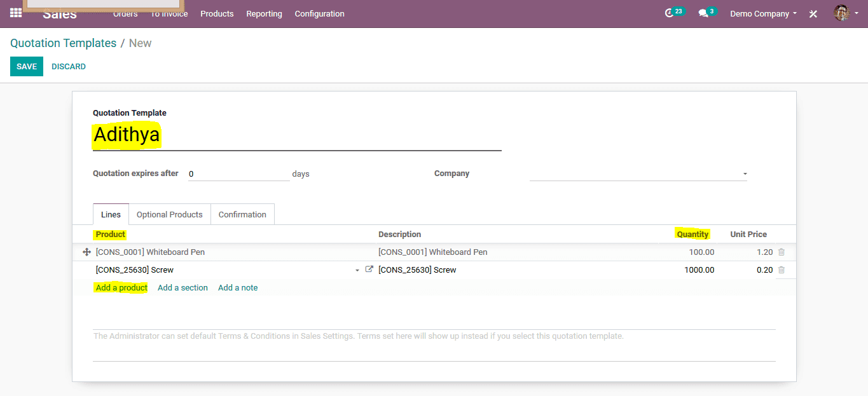Screen dimensions: 868x396
Task: Open the Products menu
Action: click(217, 13)
